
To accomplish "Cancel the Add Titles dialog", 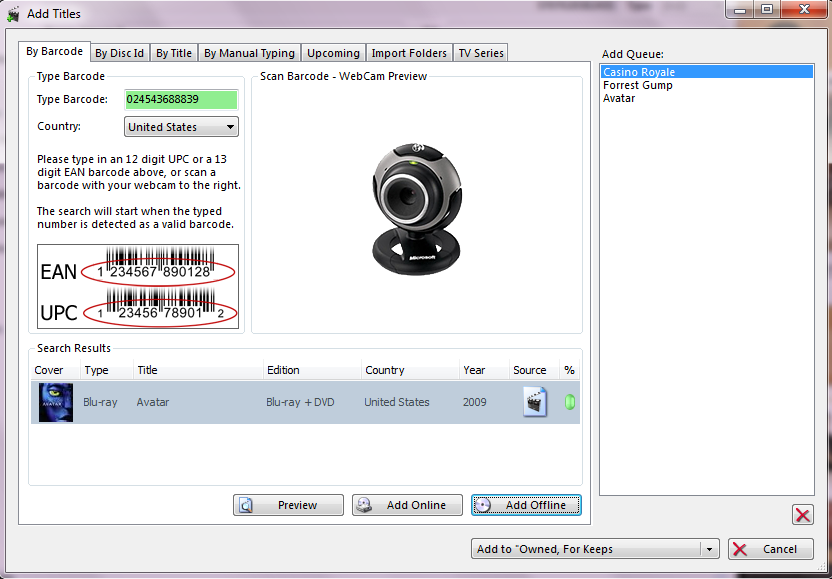I will (770, 549).
